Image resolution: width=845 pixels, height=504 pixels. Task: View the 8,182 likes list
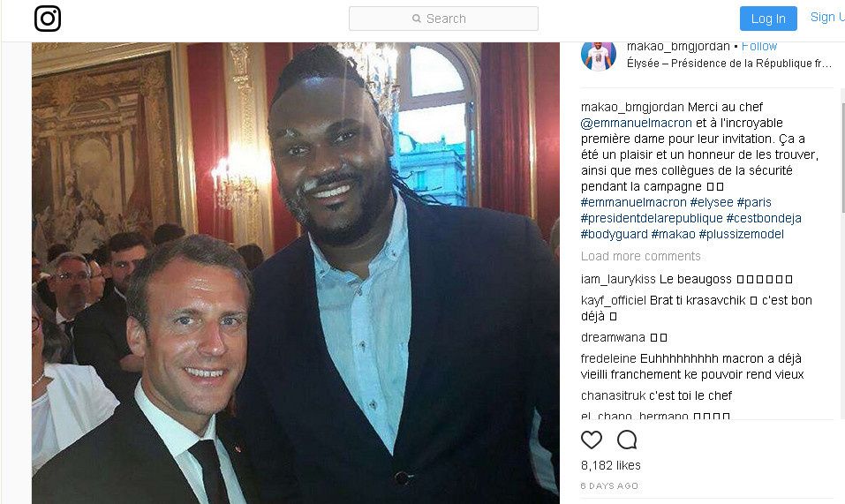[611, 465]
